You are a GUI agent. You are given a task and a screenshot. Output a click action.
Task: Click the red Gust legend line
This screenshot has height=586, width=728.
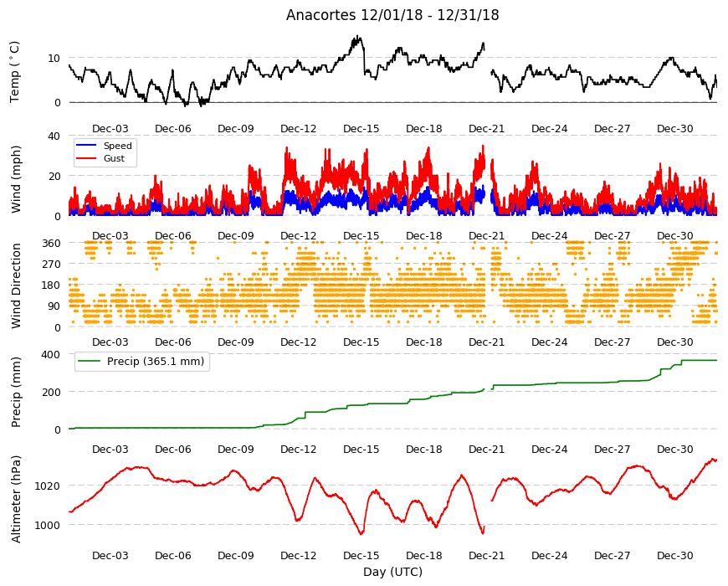[x=86, y=158]
